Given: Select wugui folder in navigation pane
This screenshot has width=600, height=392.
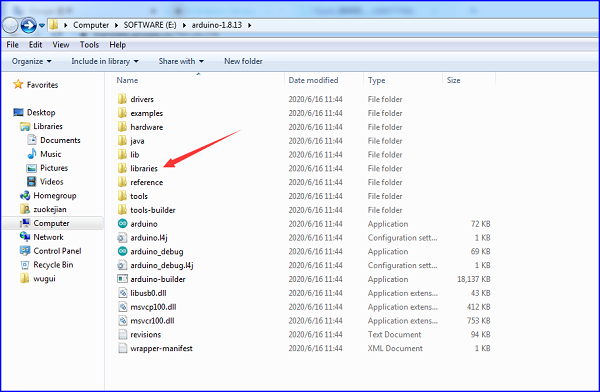Looking at the screenshot, I should (44, 278).
